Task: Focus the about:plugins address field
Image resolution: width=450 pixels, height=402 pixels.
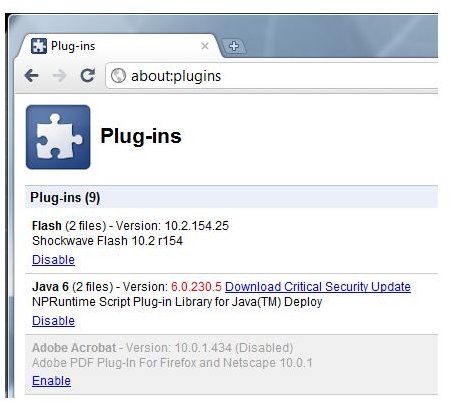Action: [272, 76]
